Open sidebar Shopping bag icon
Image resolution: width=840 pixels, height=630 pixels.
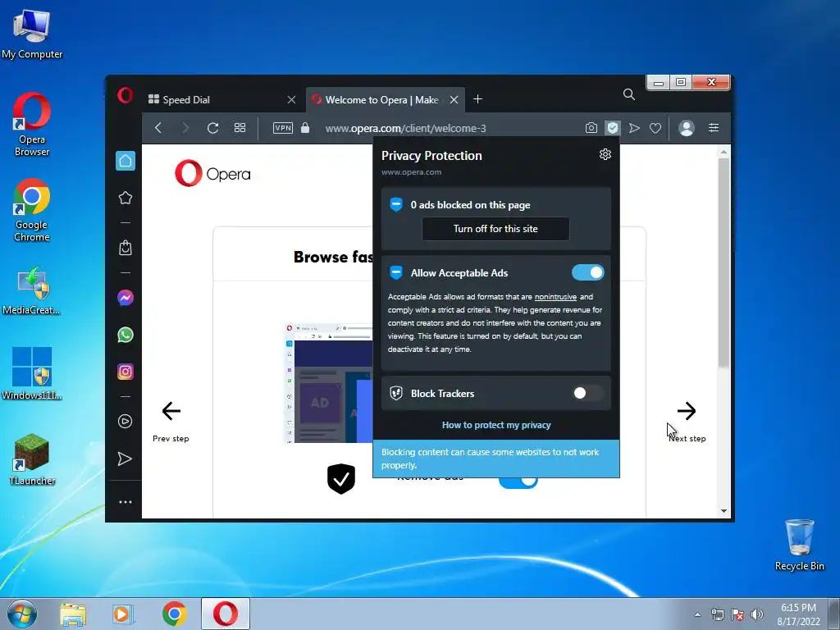(126, 248)
